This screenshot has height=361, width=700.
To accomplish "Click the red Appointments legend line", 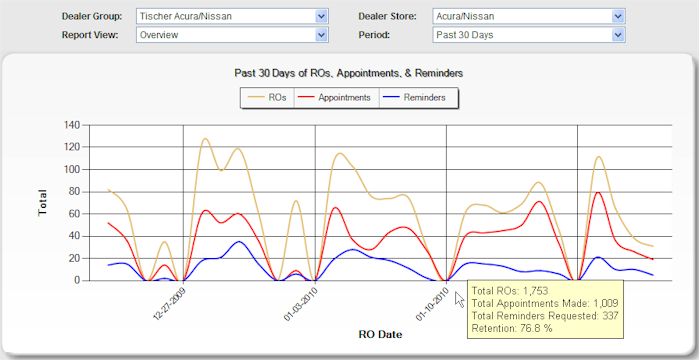I will click(306, 97).
